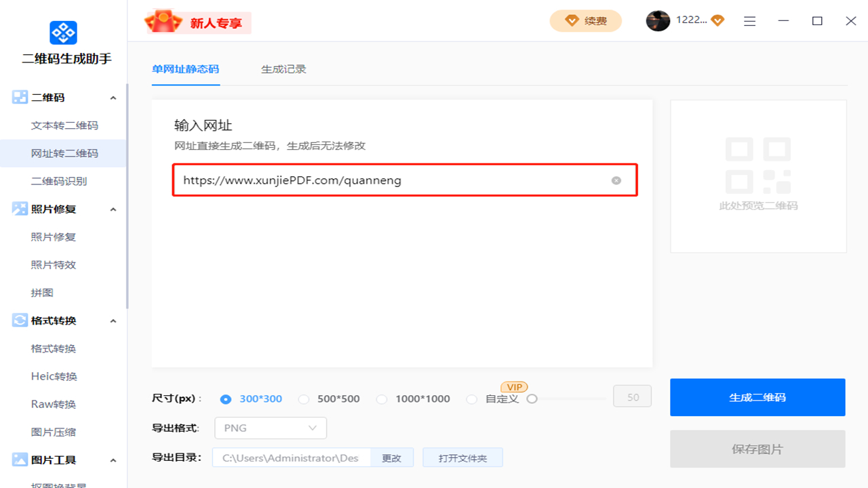Select the 300*300 size option
This screenshot has width=868, height=488.
pos(226,399)
